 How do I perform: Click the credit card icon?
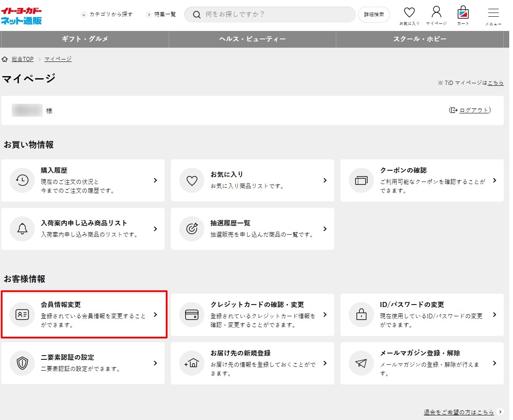pos(192,315)
